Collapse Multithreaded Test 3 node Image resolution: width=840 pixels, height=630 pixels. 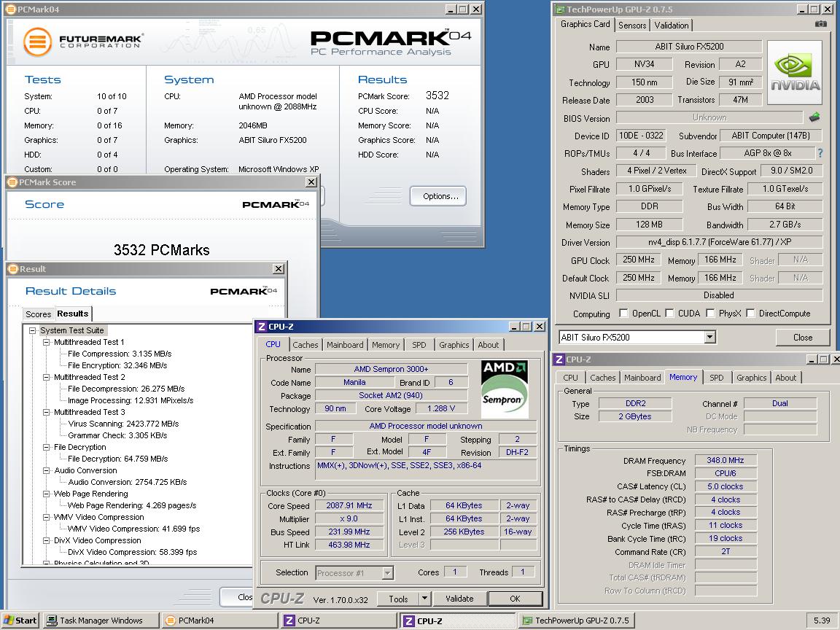[46, 413]
